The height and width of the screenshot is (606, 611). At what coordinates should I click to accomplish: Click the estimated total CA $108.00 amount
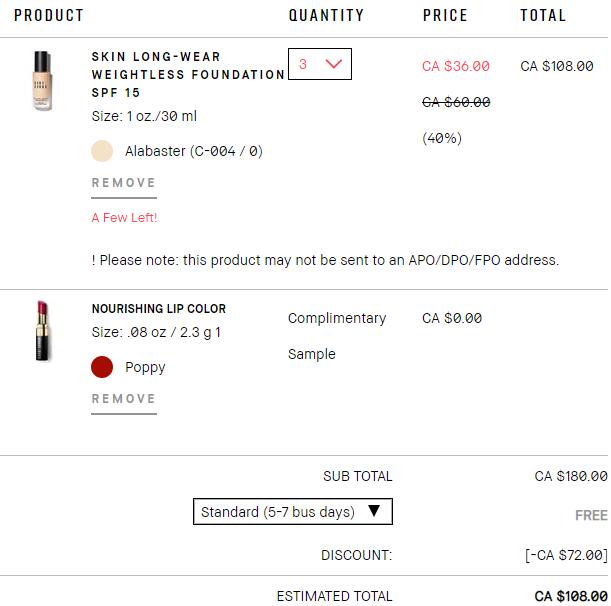[x=571, y=596]
